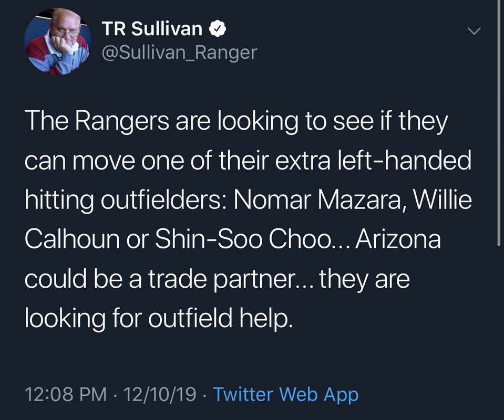Viewport: 504px width, 420px height.
Task: Click the name Shin-Soo Choo in tweet
Action: [243, 239]
